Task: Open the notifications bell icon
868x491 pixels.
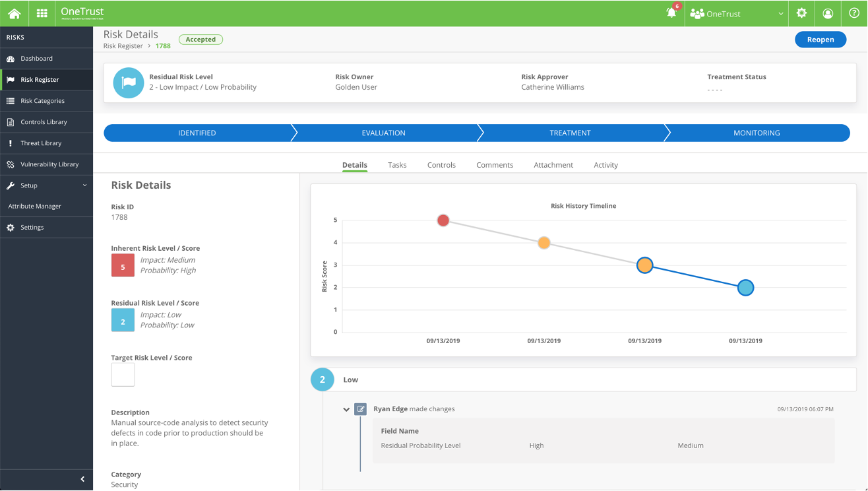Action: click(671, 13)
